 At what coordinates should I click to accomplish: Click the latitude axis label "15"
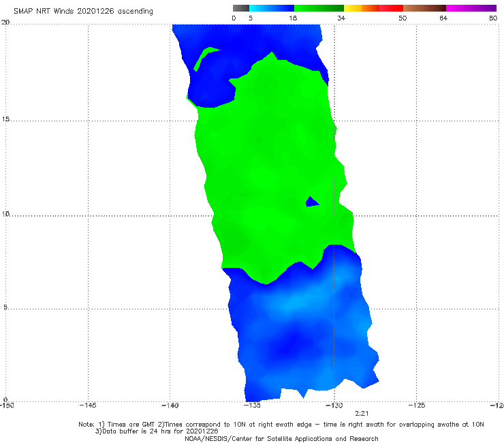5,119
